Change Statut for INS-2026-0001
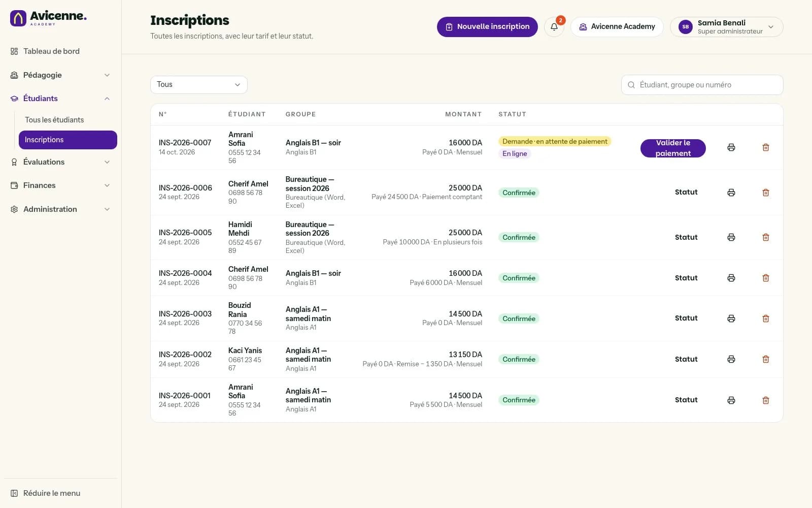Image resolution: width=812 pixels, height=508 pixels. pos(686,400)
